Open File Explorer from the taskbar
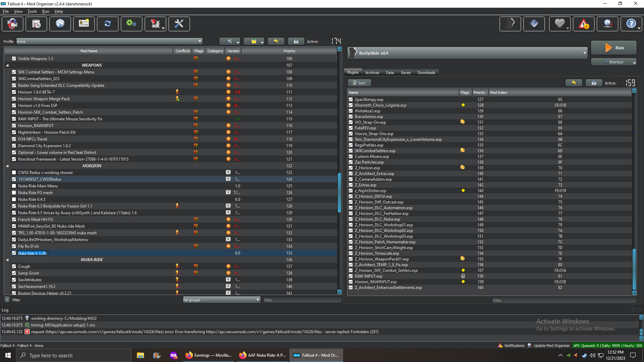 pos(141,355)
